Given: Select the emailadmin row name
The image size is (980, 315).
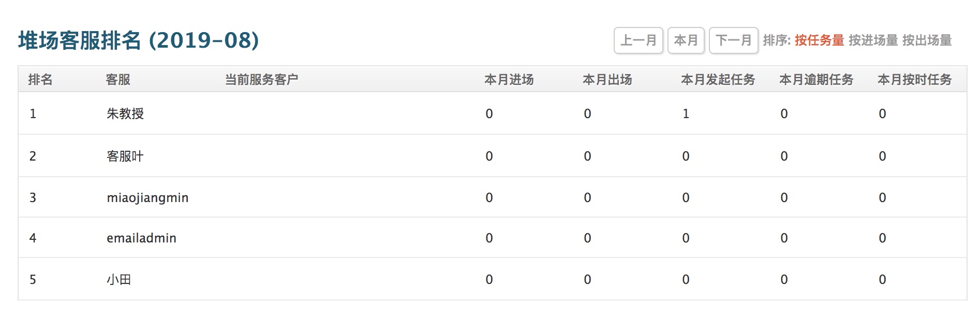Looking at the screenshot, I should (x=141, y=238).
